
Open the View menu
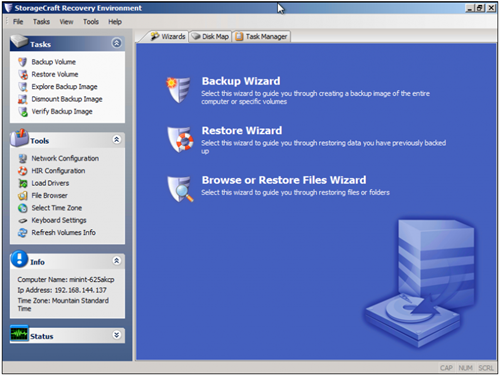pos(66,22)
